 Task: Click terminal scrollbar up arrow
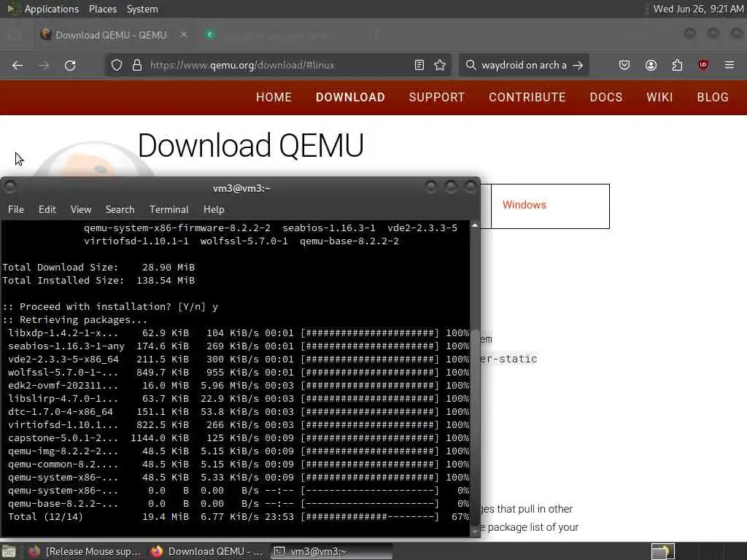[x=475, y=225]
